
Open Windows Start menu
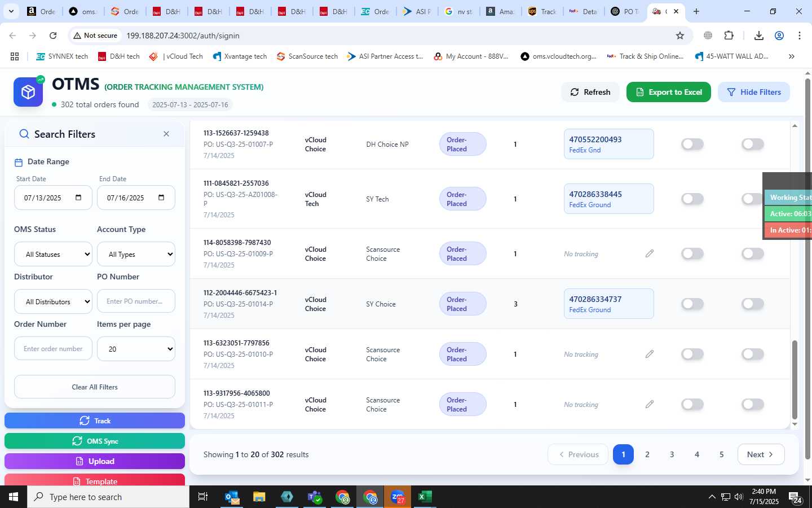pos(14,497)
